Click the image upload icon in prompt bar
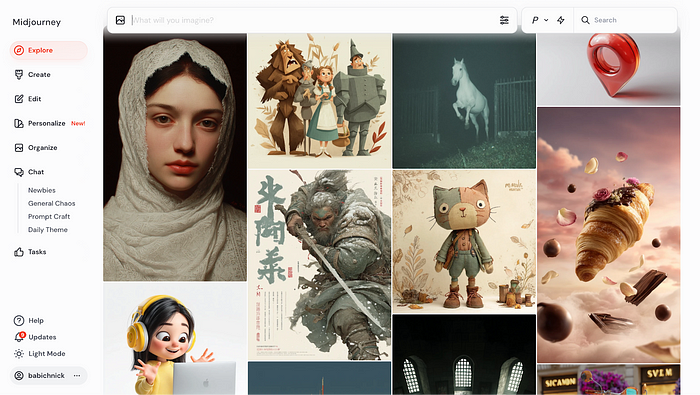Viewport: 700px width, 395px height. tap(120, 20)
